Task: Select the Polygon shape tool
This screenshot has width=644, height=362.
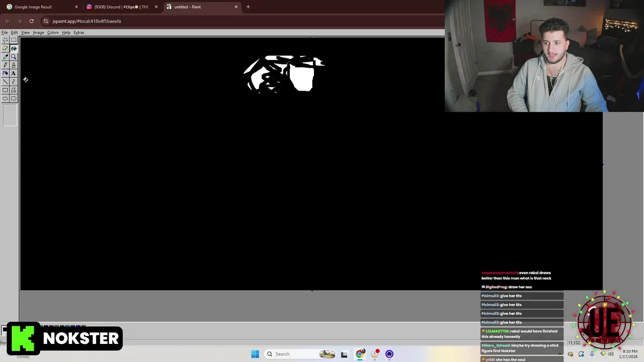Action: click(x=14, y=90)
